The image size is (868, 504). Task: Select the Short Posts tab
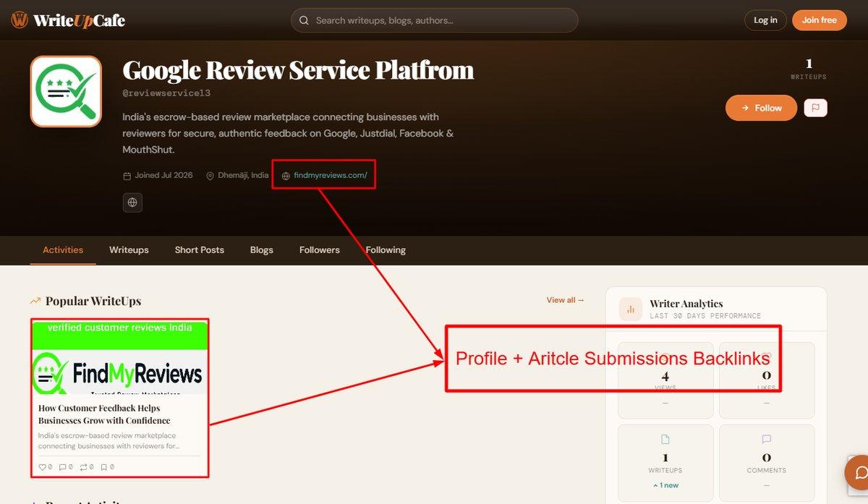point(200,250)
